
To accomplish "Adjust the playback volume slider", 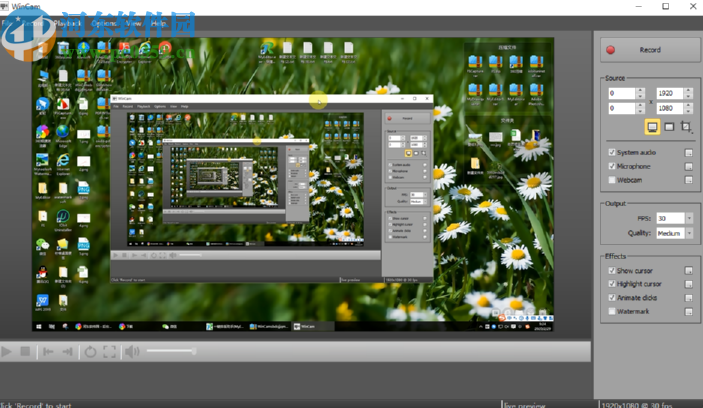I will 170,352.
